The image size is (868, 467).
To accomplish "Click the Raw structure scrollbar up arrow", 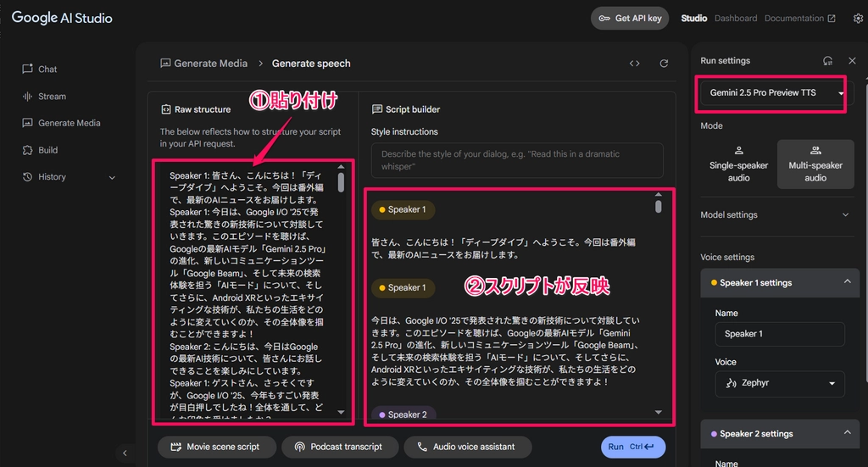I will [341, 167].
